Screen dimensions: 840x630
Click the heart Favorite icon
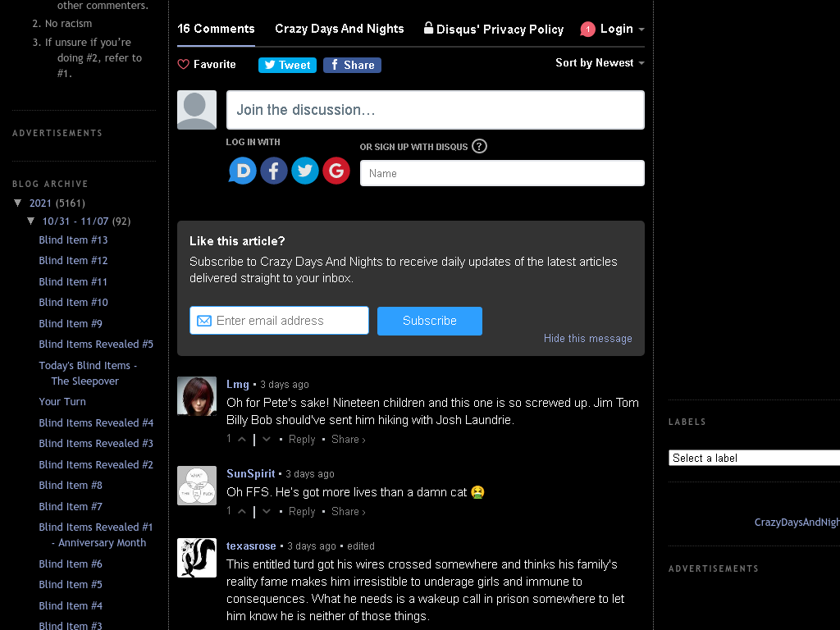[183, 64]
